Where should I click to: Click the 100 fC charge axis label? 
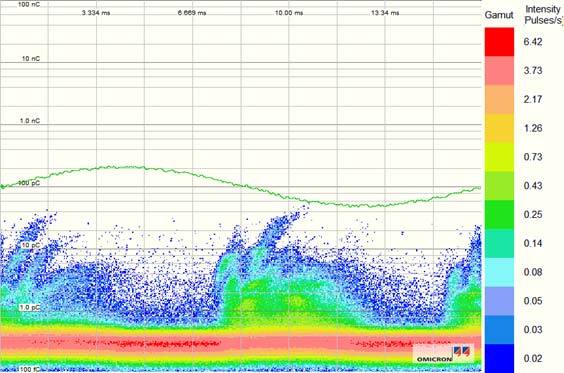pyautogui.click(x=29, y=369)
